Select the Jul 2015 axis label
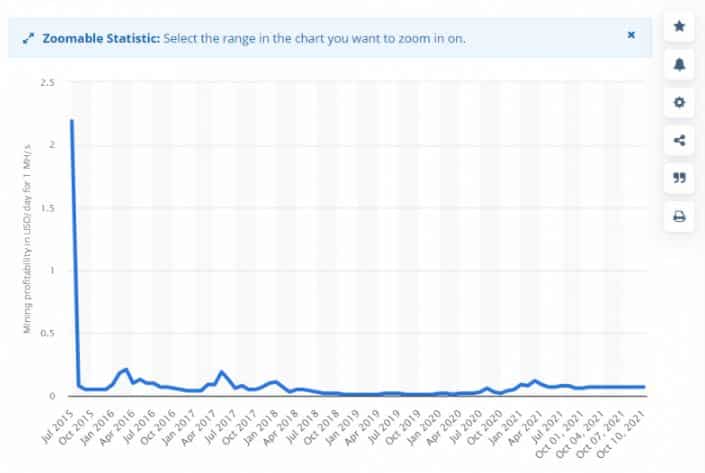The height and width of the screenshot is (473, 705). pyautogui.click(x=58, y=427)
